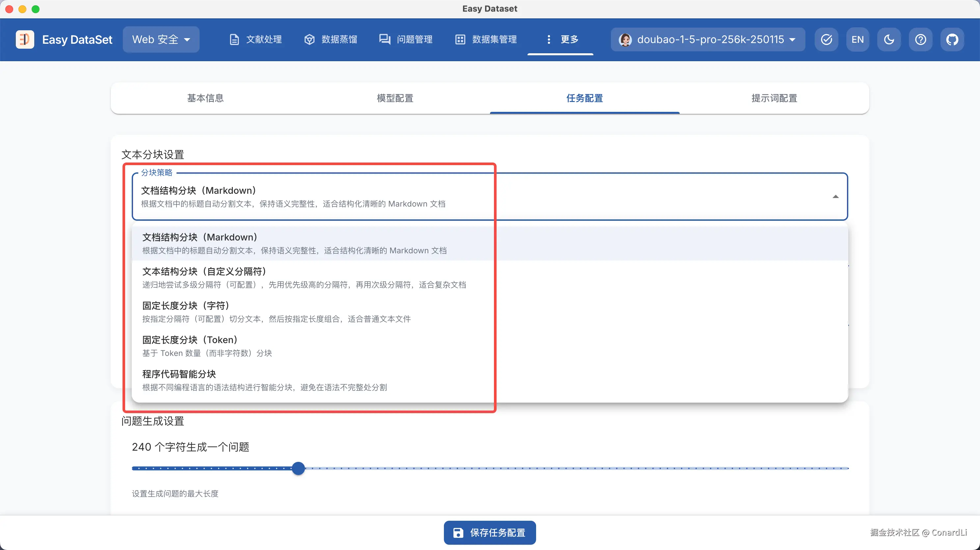Viewport: 980px width, 550px height.
Task: Open the 文献处理 document menu
Action: [256, 39]
